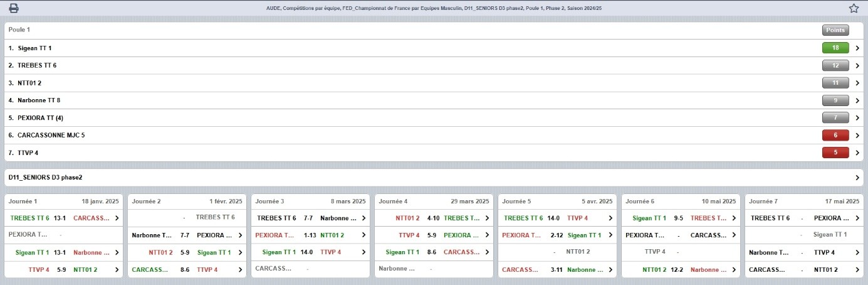
Task: Click the AUDE competition breadcrumb title at top
Action: 434,8
